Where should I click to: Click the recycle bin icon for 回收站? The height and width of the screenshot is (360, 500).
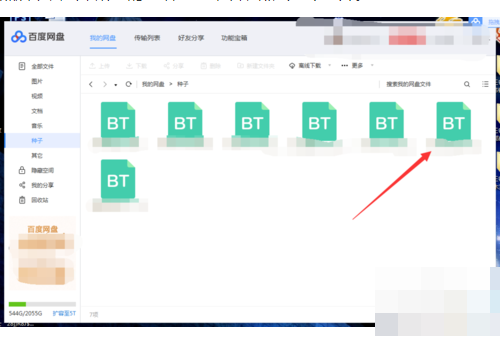coord(22,200)
